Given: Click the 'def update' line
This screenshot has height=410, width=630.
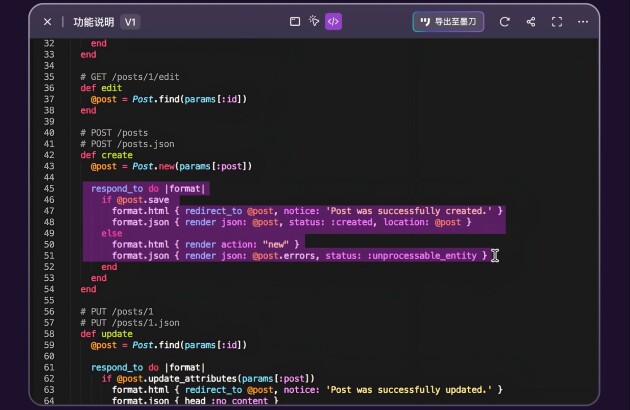Looking at the screenshot, I should point(106,334).
